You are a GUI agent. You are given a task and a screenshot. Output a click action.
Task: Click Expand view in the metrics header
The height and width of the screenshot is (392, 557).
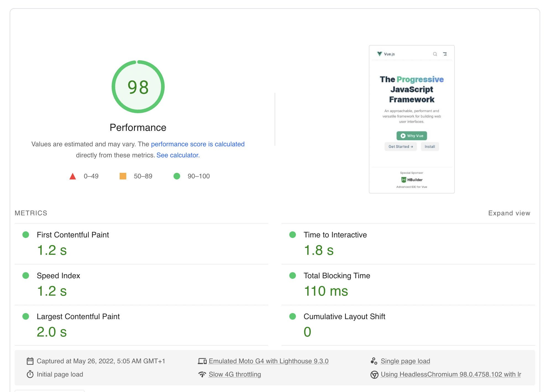coord(509,213)
